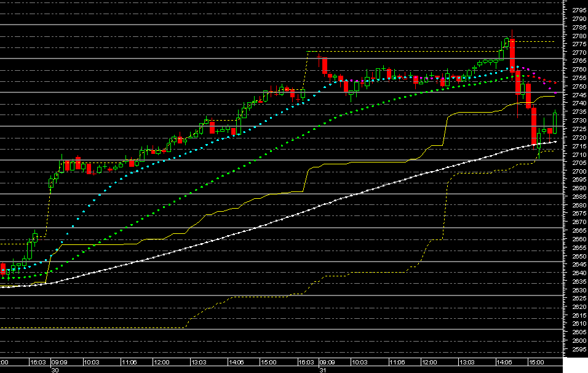Click the 2635 price axis label
The height and width of the screenshot is (373, 588).
579,281
